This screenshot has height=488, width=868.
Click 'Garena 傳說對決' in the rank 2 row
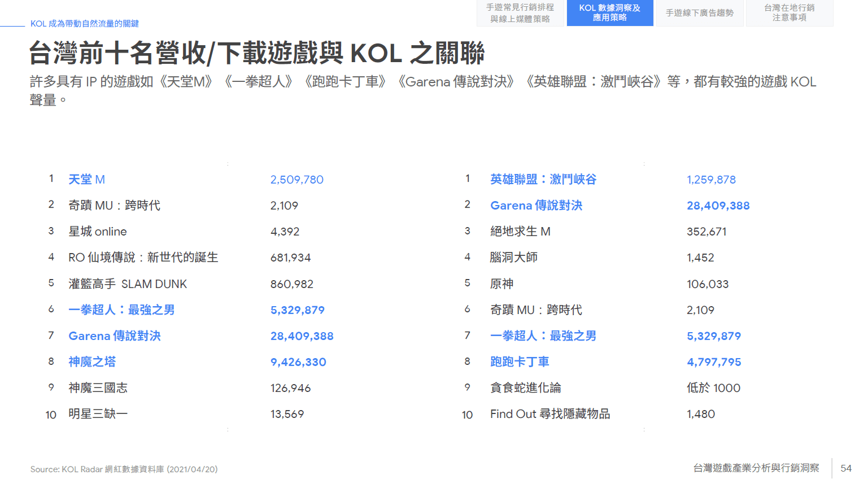coord(536,206)
